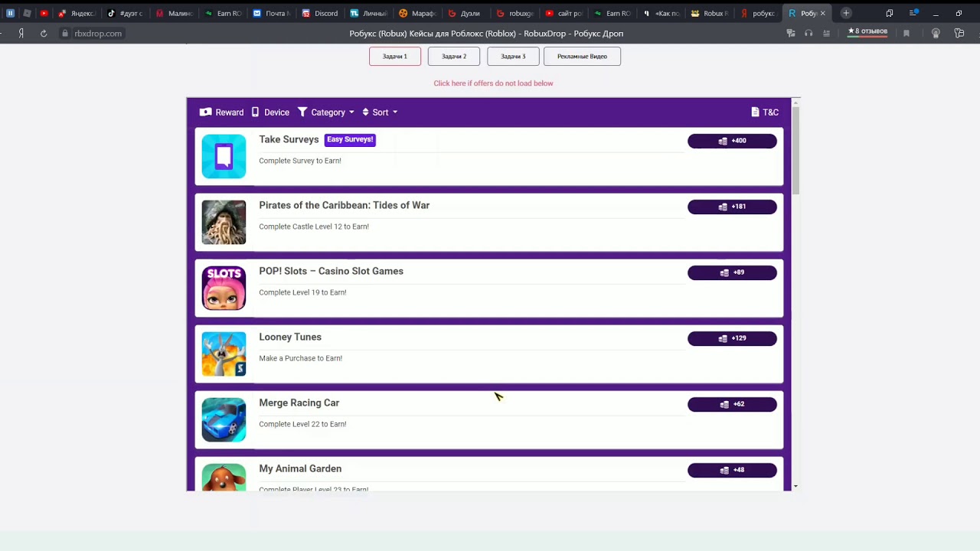Switch to the Почта mail tab
The height and width of the screenshot is (551, 980).
click(271, 13)
